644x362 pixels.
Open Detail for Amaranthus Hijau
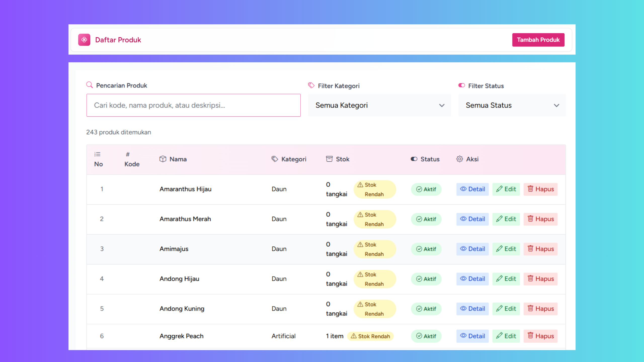pos(472,189)
